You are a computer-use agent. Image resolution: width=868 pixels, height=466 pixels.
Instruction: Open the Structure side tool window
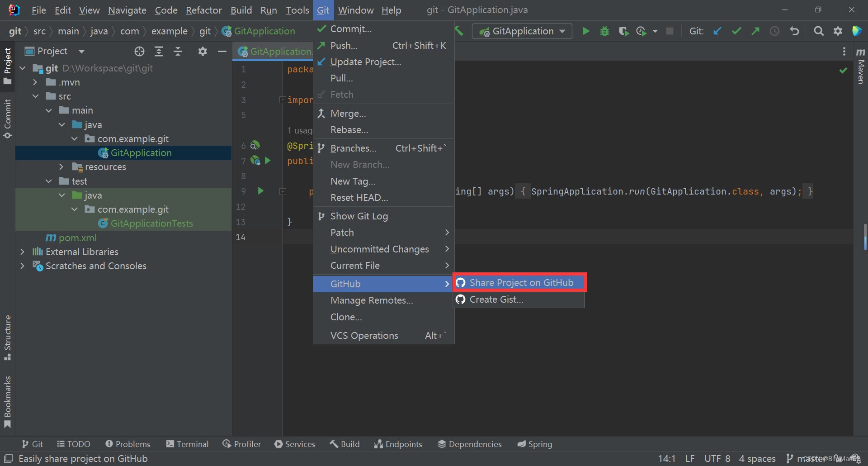7,338
